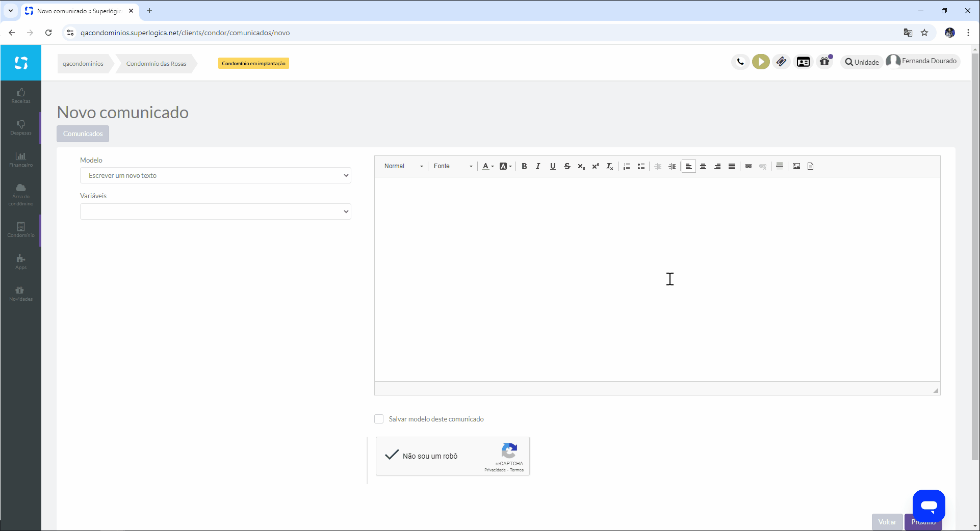Open the Fonte font dropdown
The width and height of the screenshot is (980, 531).
453,166
